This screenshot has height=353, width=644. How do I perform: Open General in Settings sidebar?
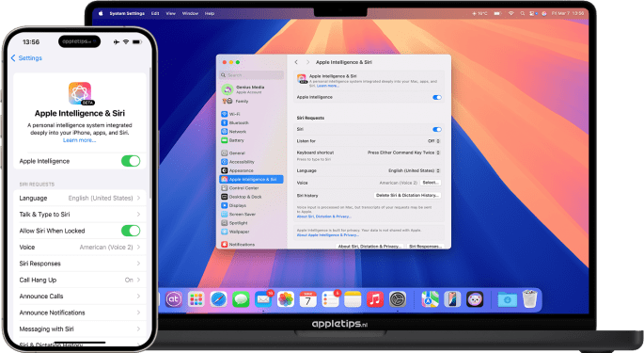point(251,152)
